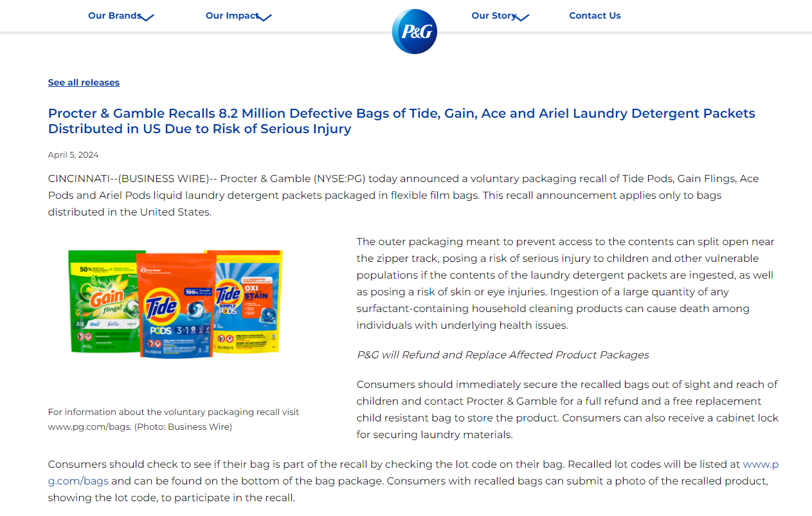
Task: Open the Our Brands menu
Action: pyautogui.click(x=114, y=15)
